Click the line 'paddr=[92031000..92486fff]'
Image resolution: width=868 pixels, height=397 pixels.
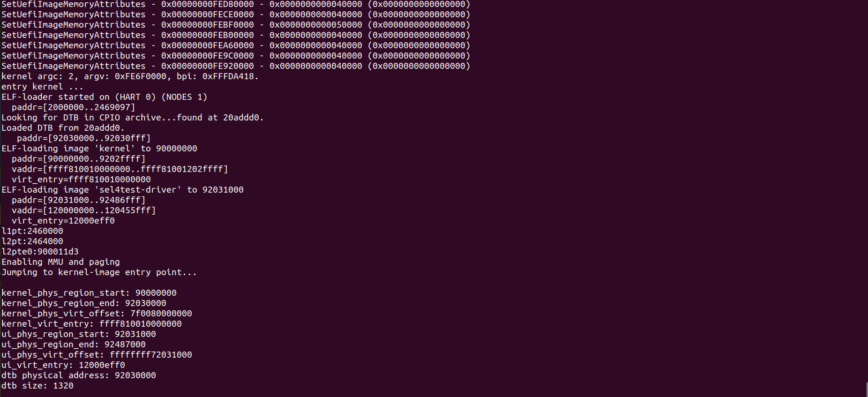pyautogui.click(x=79, y=200)
